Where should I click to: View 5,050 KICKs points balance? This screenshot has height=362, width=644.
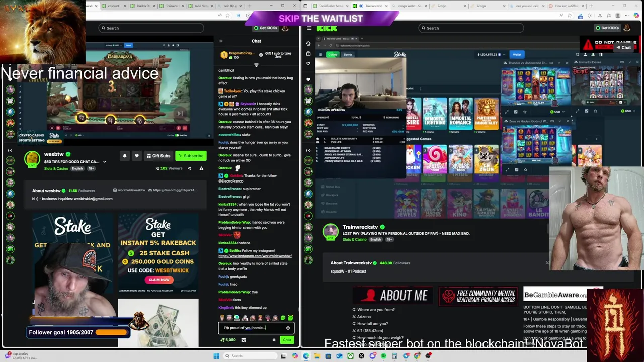coord(228,340)
